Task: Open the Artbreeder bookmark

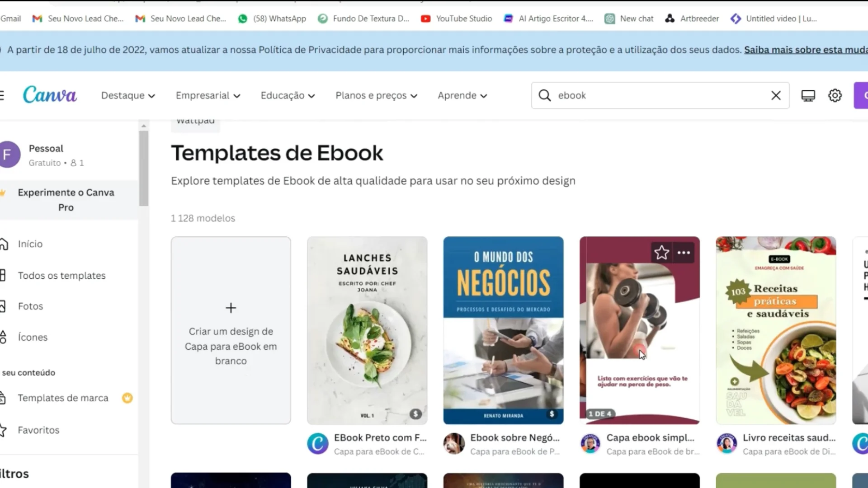Action: (x=692, y=19)
